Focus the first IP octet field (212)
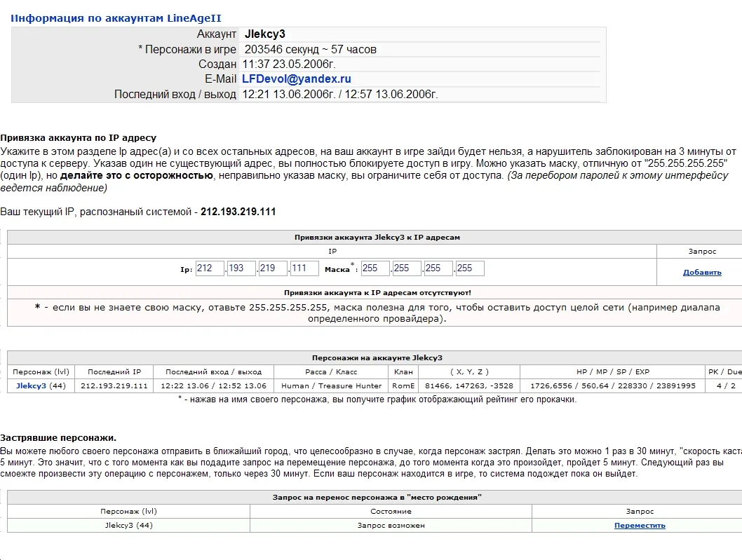 210,268
